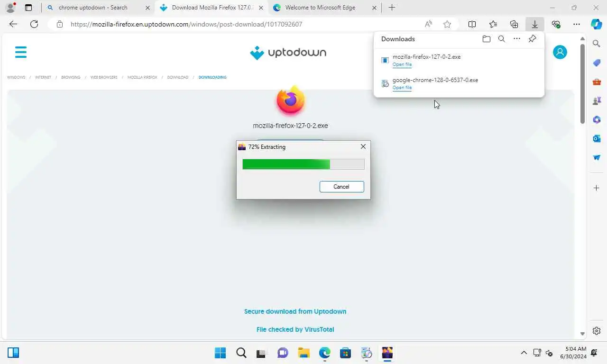Open sidebar Shopping tag icon
The width and height of the screenshot is (607, 364).
click(597, 63)
